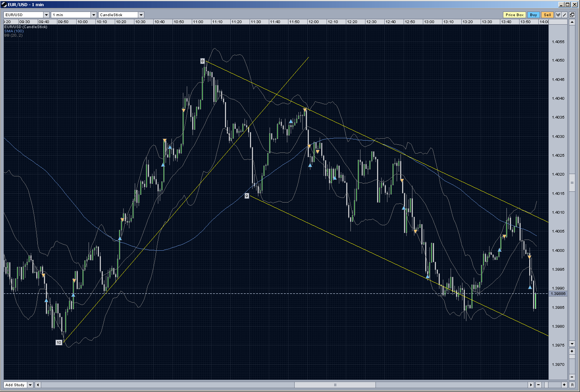Click the SMA (100) study label

pyautogui.click(x=14, y=31)
